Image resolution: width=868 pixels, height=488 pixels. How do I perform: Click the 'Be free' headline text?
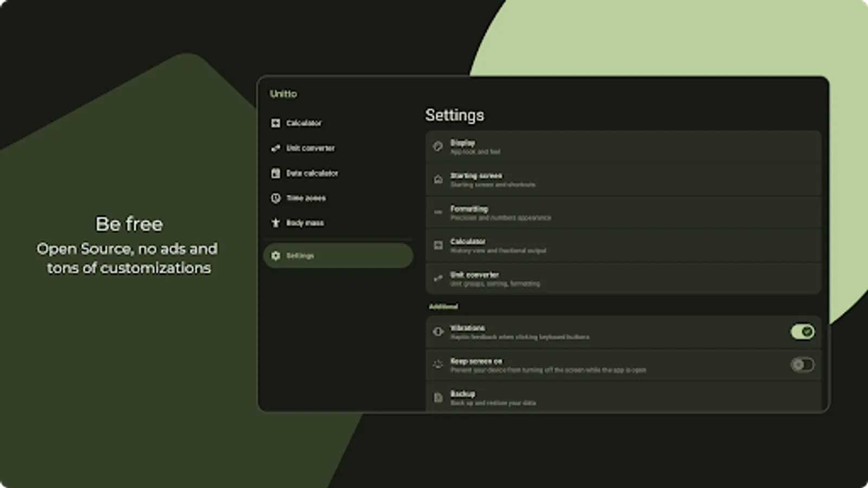coord(129,224)
